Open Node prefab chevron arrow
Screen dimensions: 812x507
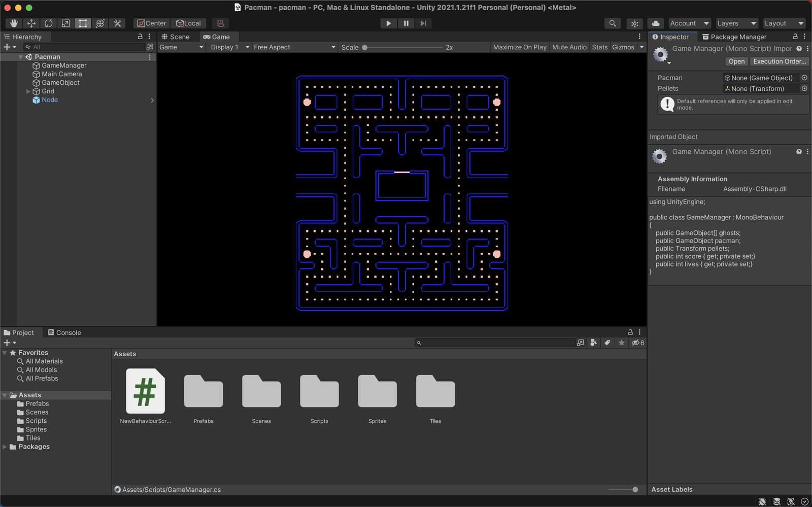click(x=152, y=100)
